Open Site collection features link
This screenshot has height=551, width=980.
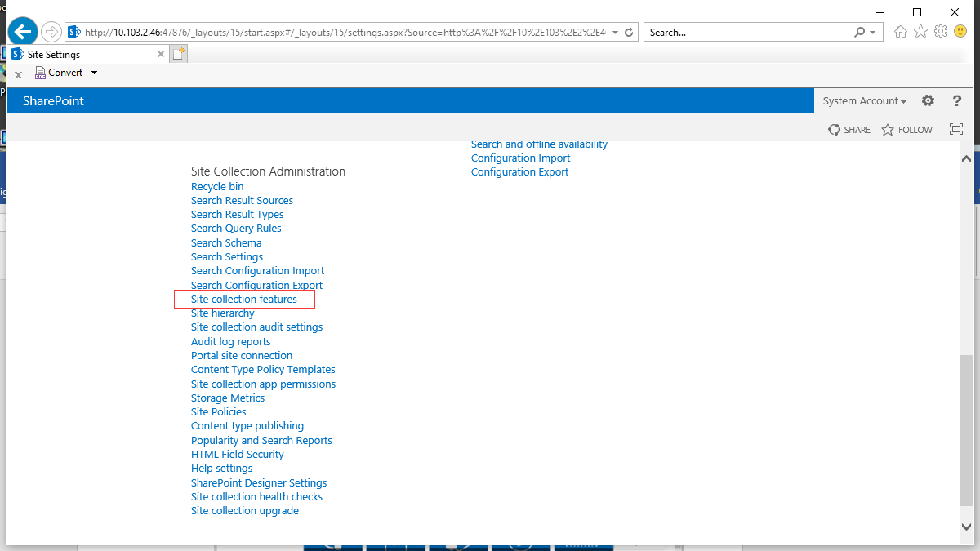(244, 300)
